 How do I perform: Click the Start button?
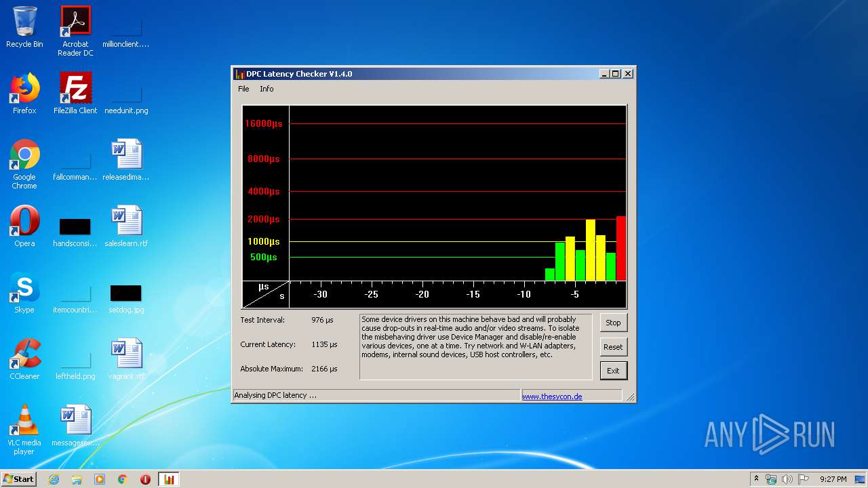(19, 479)
